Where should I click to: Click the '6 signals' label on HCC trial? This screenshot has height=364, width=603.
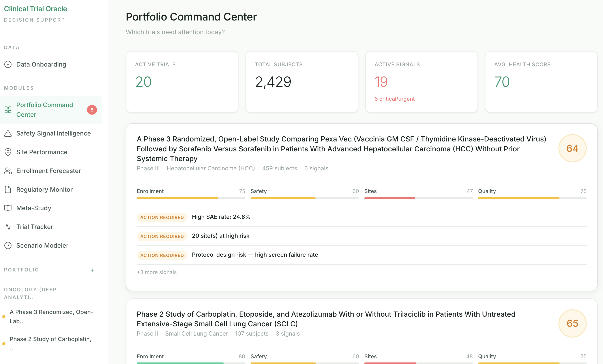click(316, 168)
